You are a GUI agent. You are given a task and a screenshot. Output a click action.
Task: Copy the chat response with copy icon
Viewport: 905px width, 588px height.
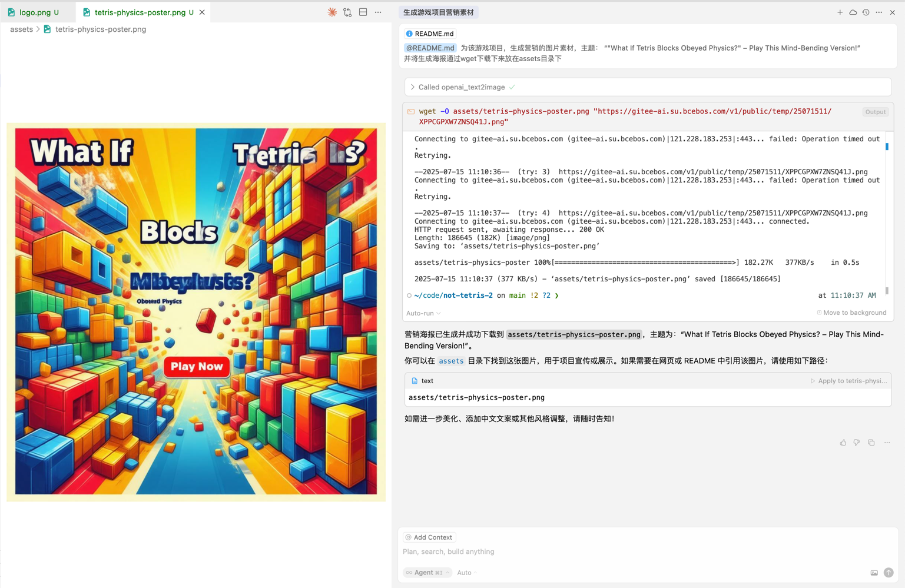point(871,443)
